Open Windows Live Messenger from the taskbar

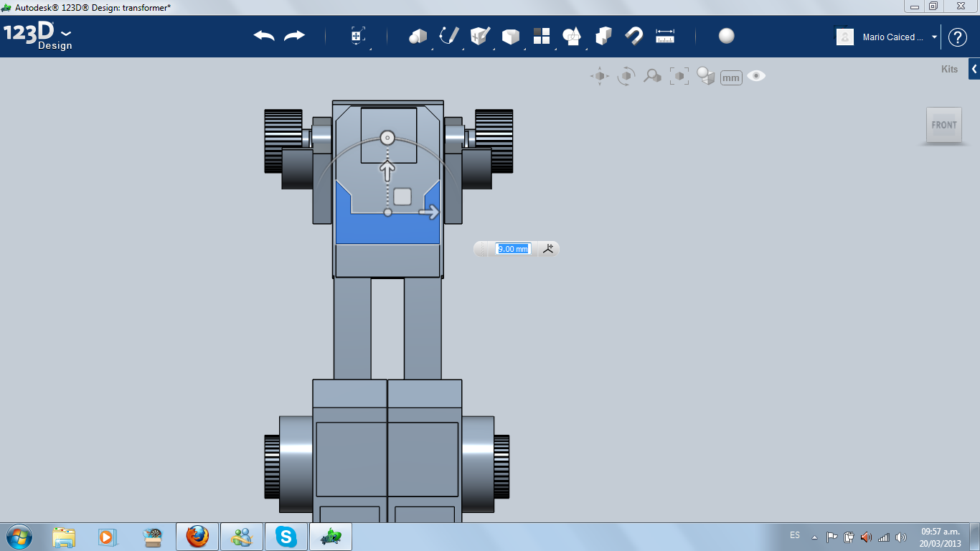tap(242, 536)
